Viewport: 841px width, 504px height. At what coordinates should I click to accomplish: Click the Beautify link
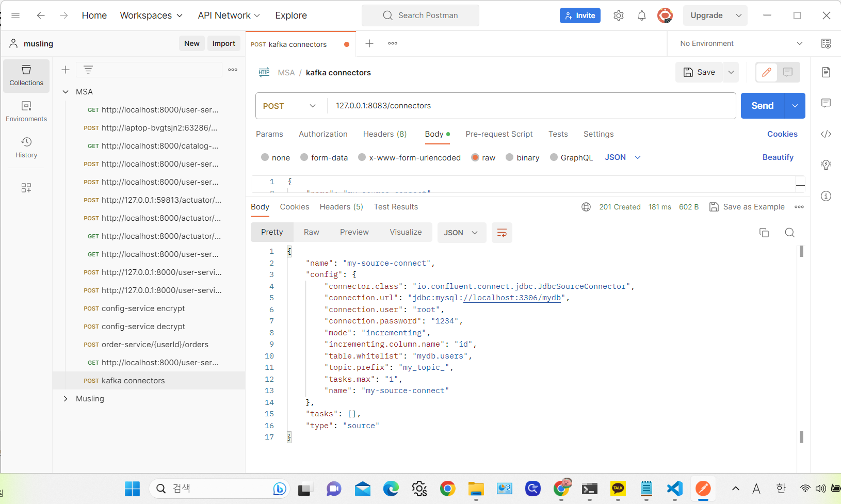point(778,157)
